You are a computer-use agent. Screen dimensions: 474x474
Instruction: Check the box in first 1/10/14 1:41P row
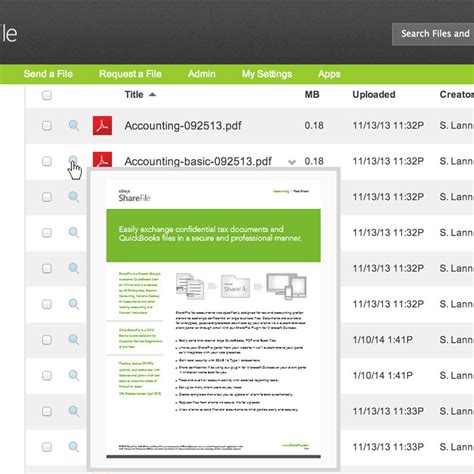pyautogui.click(x=47, y=340)
